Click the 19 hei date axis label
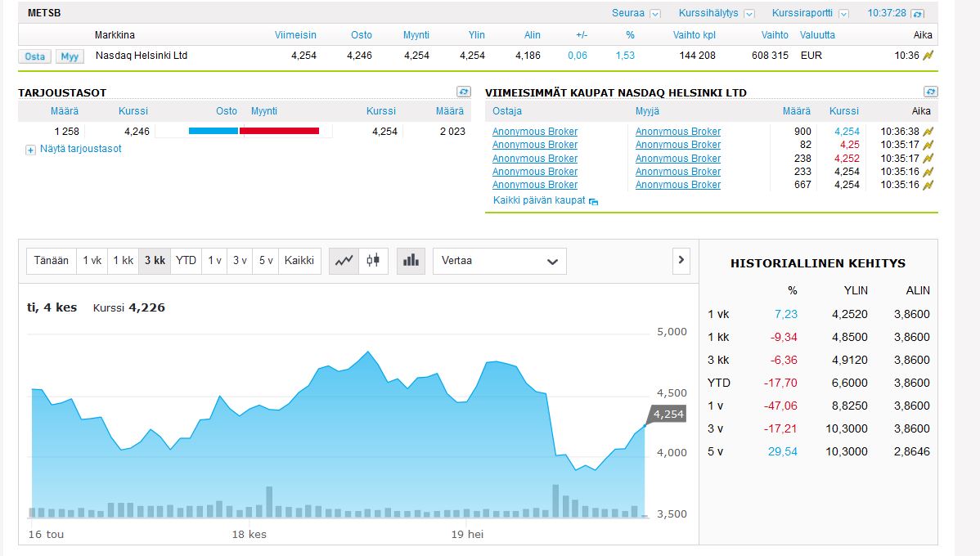980x556 pixels. click(x=467, y=535)
